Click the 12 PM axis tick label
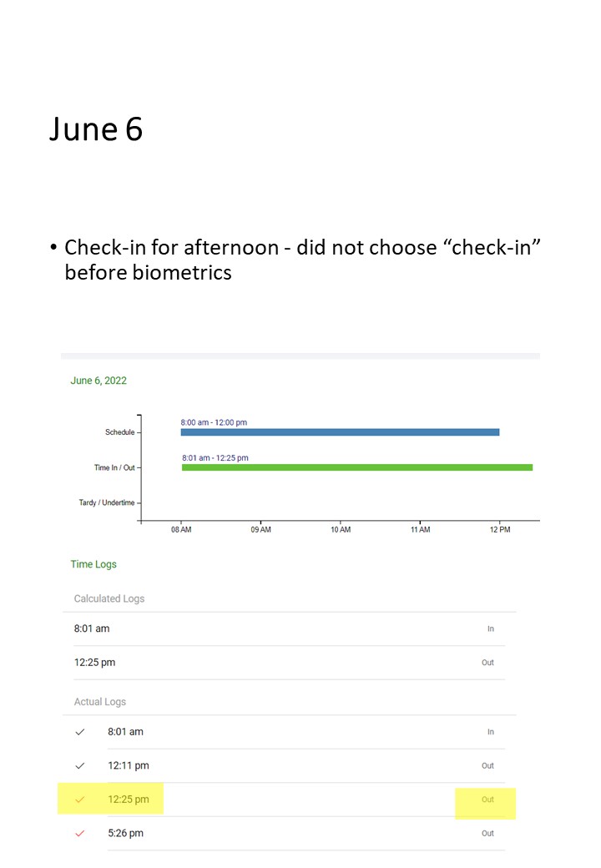 [x=499, y=530]
